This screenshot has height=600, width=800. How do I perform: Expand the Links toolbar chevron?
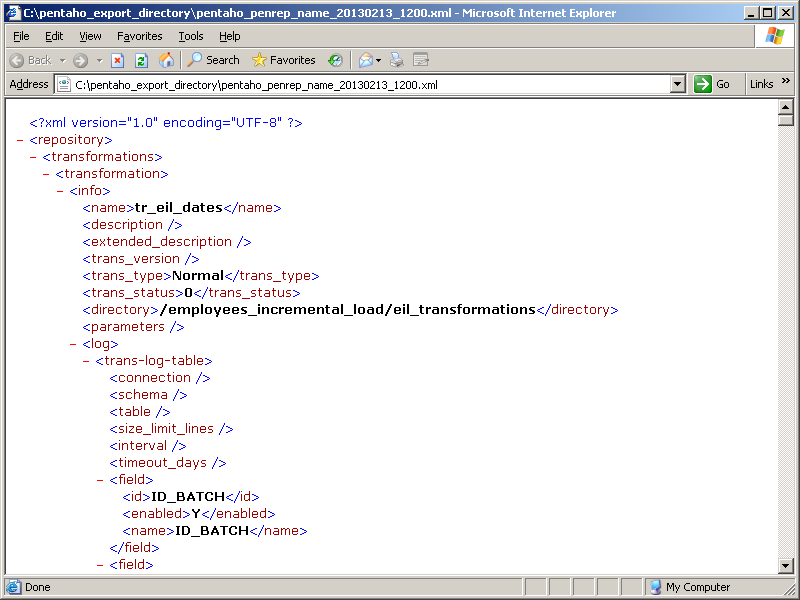click(x=786, y=81)
